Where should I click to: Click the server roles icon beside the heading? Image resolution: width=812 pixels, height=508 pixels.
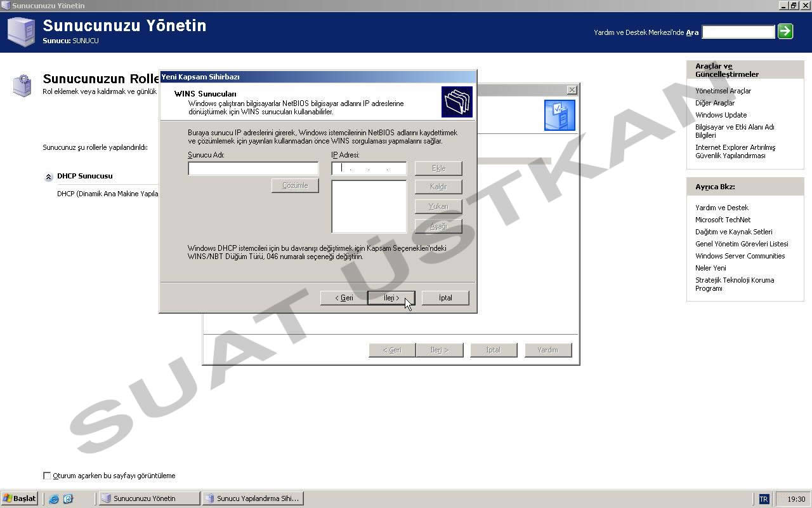tap(22, 85)
